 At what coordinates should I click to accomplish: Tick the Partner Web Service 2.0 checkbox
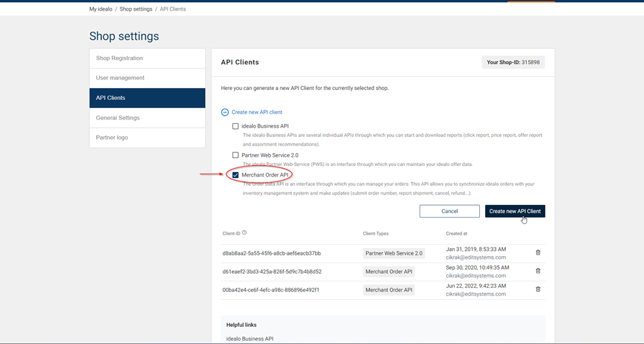tap(236, 155)
